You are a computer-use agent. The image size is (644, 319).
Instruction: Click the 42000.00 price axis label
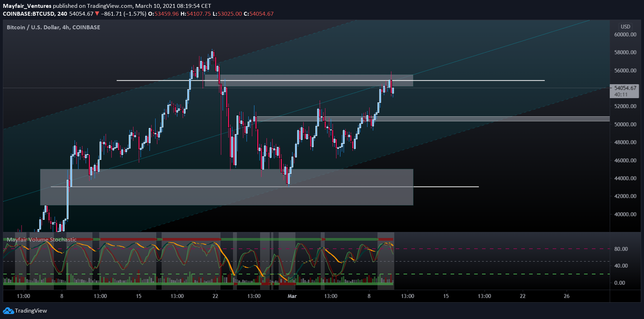[x=625, y=196]
